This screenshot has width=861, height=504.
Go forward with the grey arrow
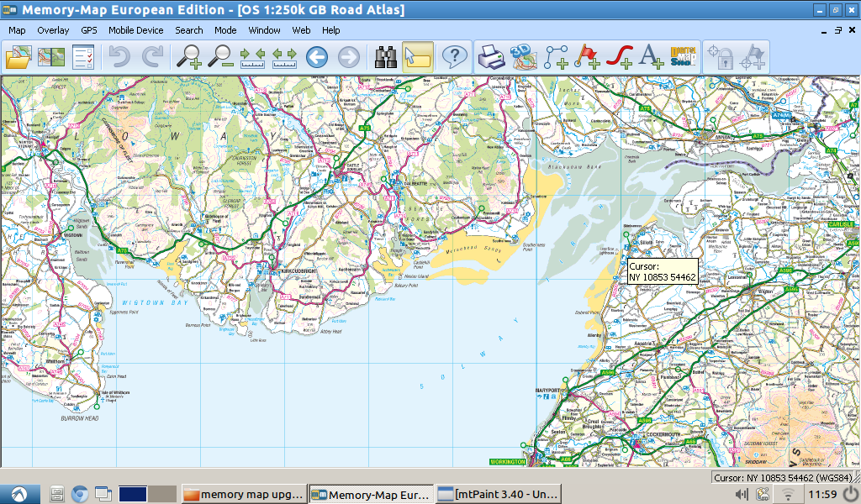(x=349, y=57)
